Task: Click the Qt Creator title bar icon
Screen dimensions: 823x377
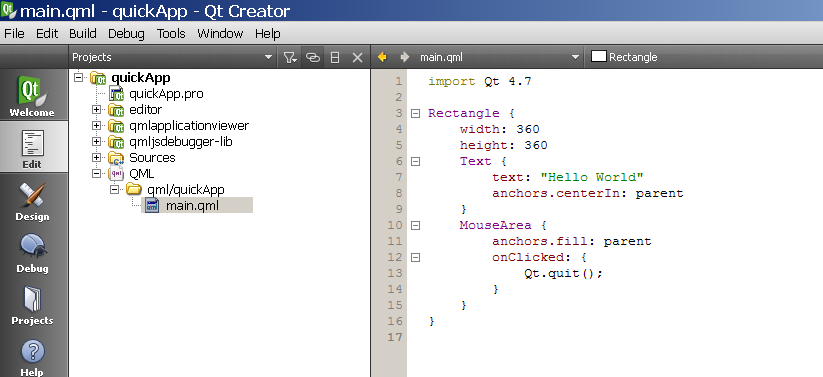Action: (8, 10)
